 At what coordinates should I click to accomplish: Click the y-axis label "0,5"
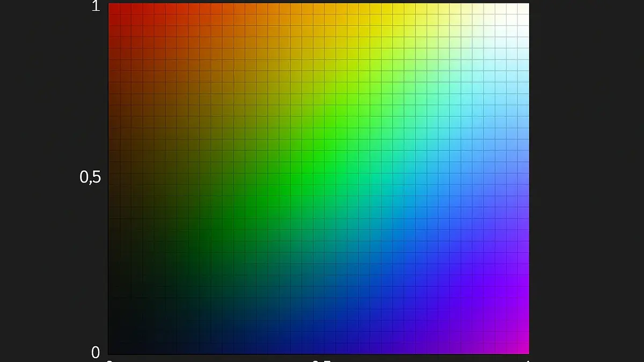90,179
